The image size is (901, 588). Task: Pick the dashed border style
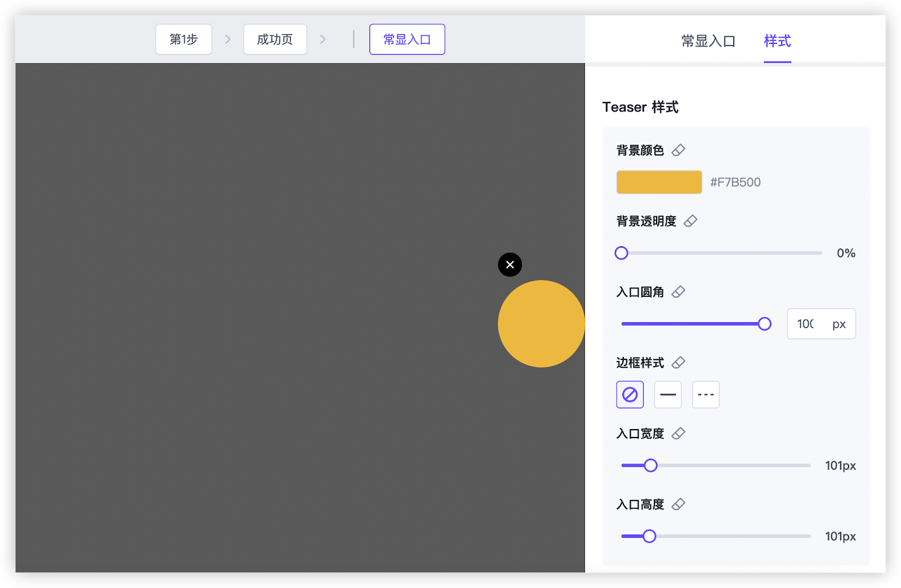(706, 395)
